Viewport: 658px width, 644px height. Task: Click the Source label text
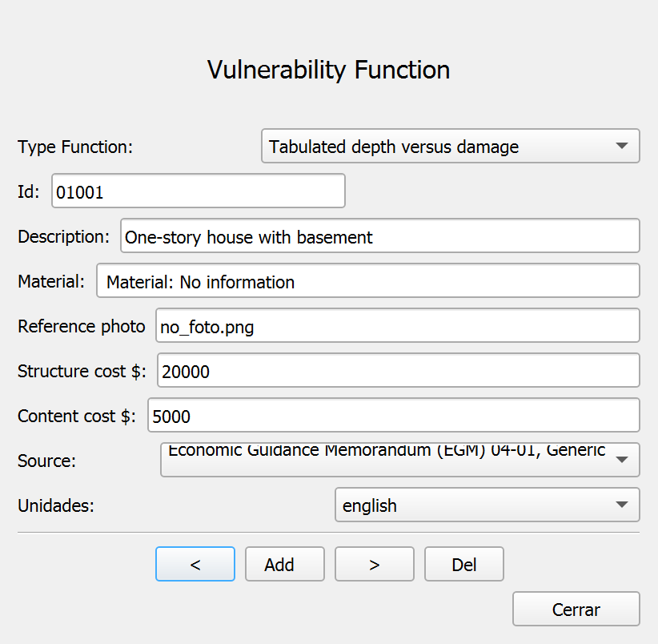46,461
